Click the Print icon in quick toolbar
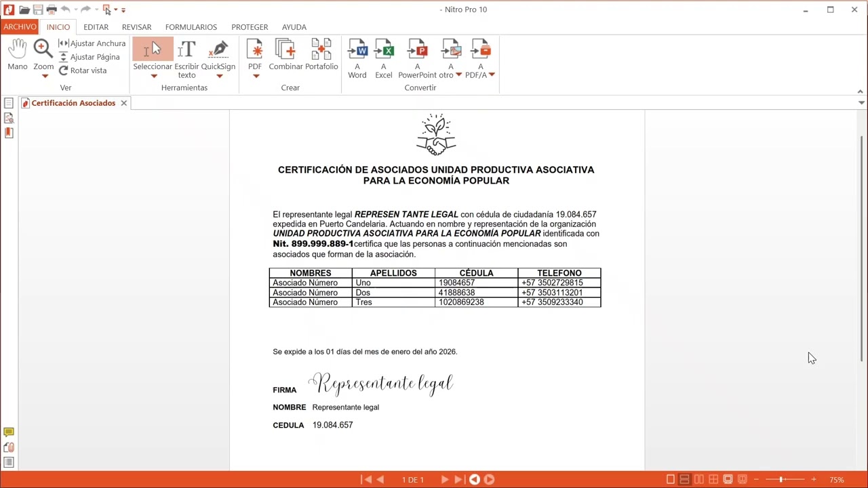This screenshot has width=868, height=488. click(x=52, y=9)
